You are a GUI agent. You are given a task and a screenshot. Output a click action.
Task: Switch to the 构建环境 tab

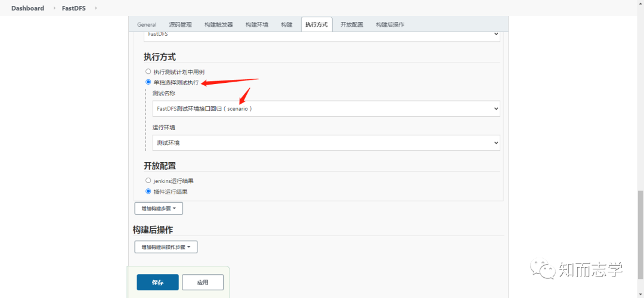pyautogui.click(x=257, y=24)
